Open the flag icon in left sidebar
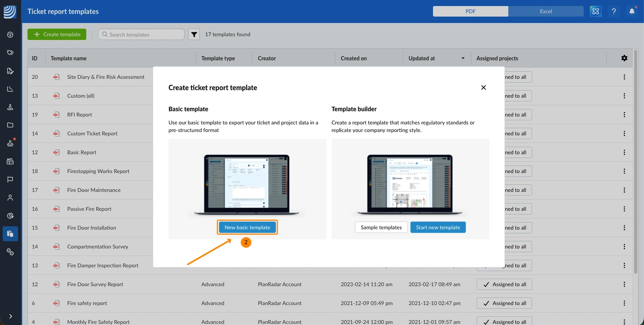Image resolution: width=644 pixels, height=325 pixels. [10, 180]
